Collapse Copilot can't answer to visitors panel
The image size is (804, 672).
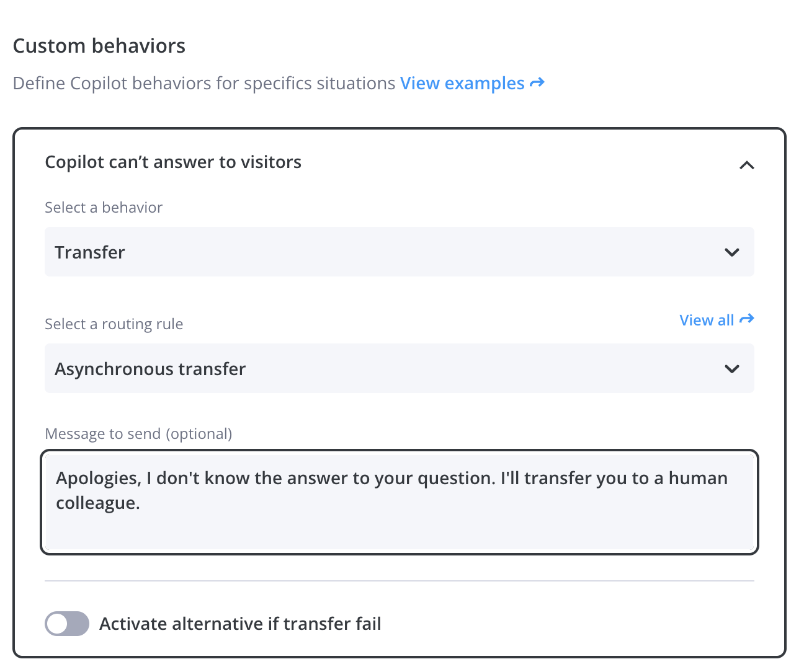[400, 163]
